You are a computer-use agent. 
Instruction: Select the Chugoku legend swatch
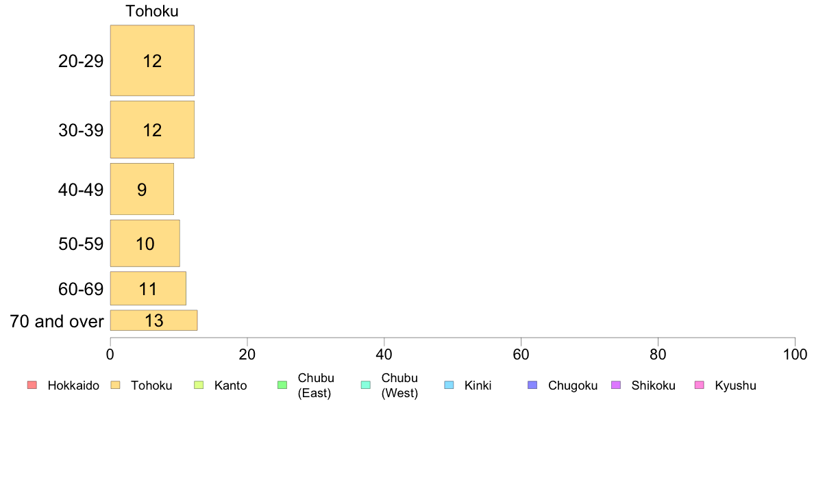point(532,385)
